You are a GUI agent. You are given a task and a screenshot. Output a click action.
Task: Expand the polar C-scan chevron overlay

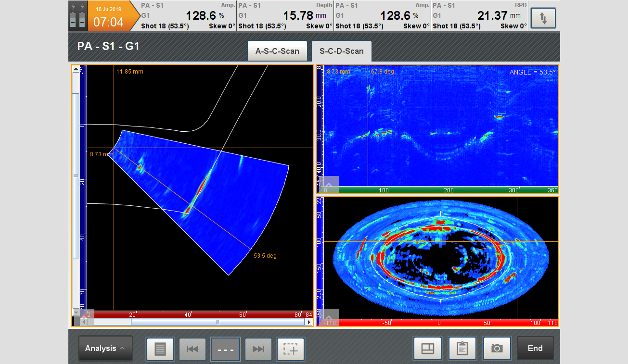click(329, 317)
